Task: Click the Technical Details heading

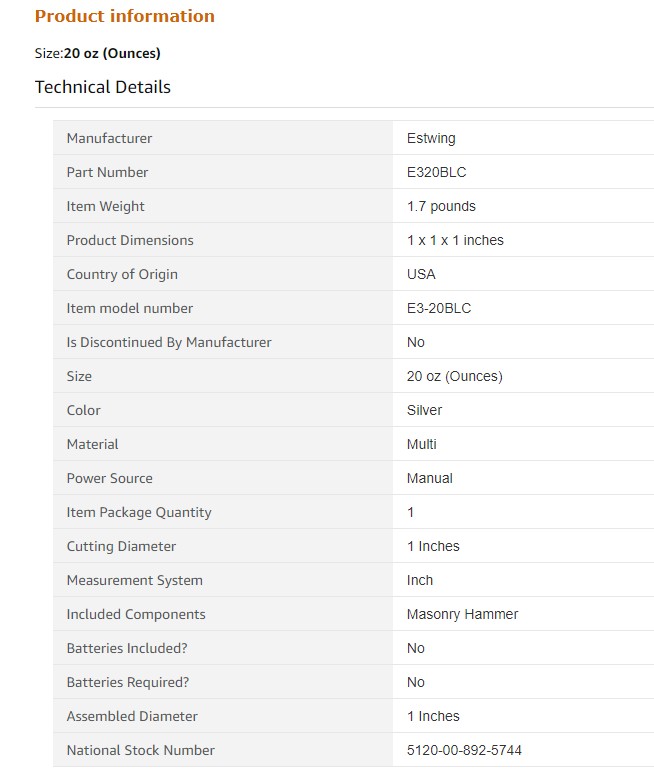Action: (102, 87)
